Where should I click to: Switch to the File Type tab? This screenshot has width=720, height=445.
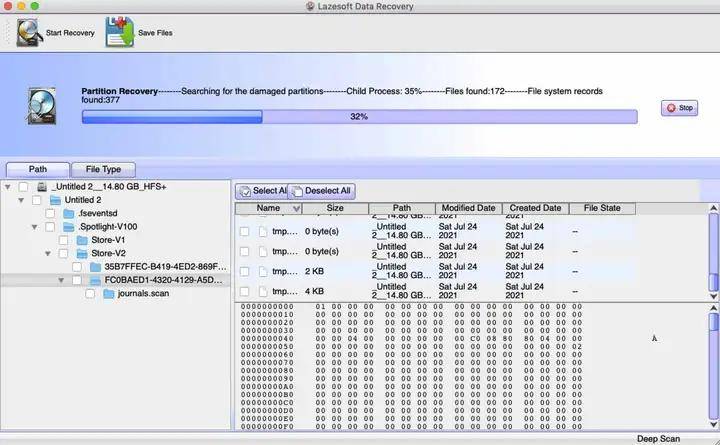click(103, 169)
